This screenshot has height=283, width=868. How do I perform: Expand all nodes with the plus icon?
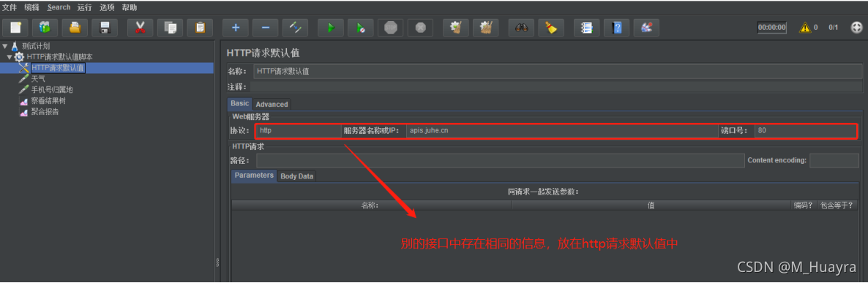236,28
